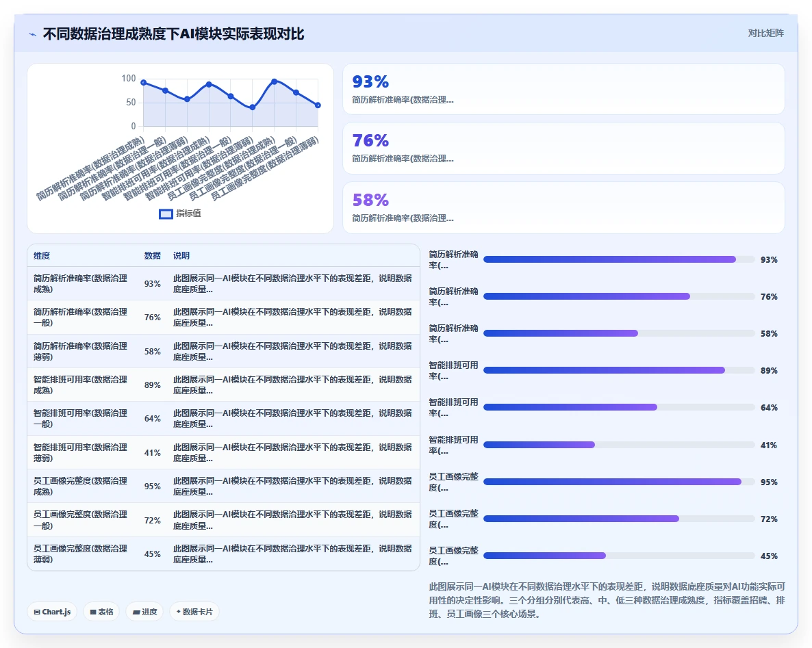Click the summary paragraph below progress bars
The image size is (812, 648).
point(607,600)
